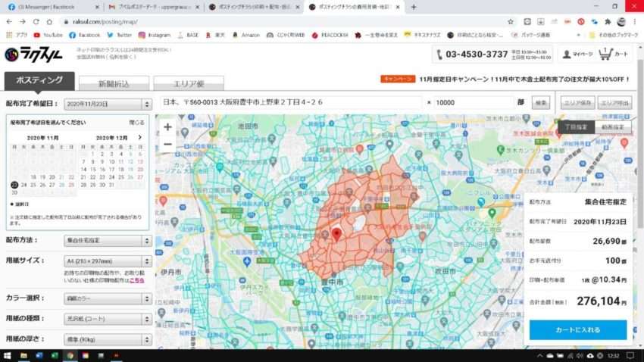The image size is (644, 362).
Task: Open Excel from the taskbar
Action: (x=55, y=355)
